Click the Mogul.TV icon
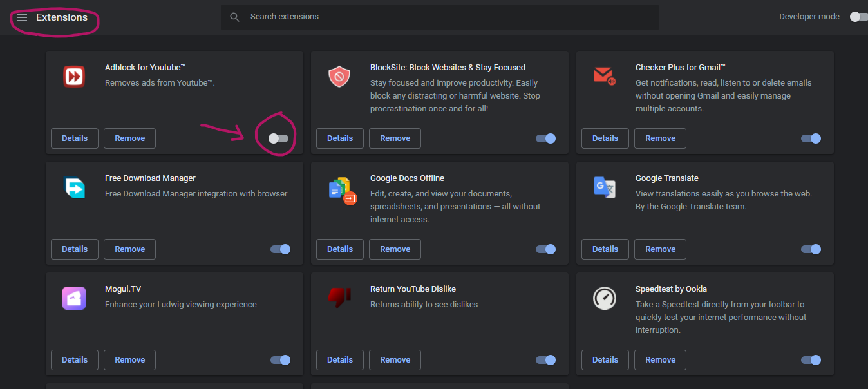This screenshot has width=868, height=389. point(74,298)
